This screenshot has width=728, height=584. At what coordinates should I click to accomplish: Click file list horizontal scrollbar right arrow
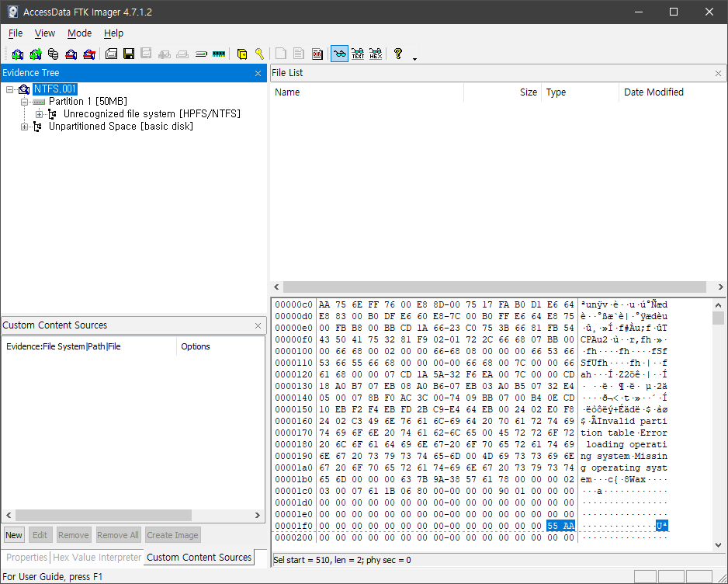pyautogui.click(x=720, y=287)
